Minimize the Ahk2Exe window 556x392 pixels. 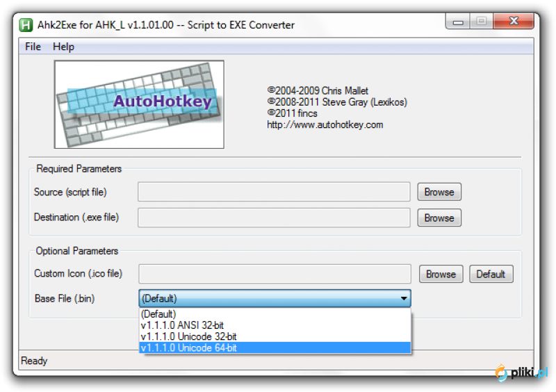click(458, 22)
